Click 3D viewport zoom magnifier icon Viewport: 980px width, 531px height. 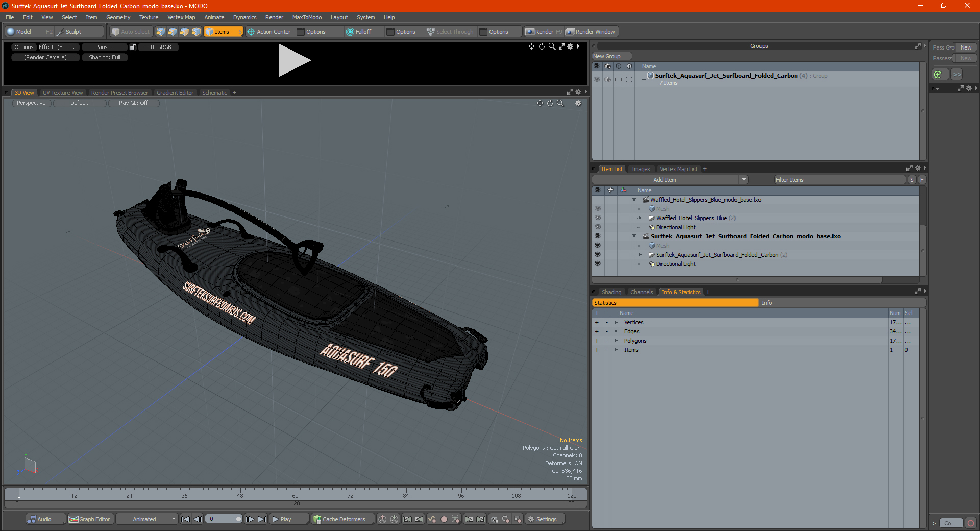pos(560,103)
